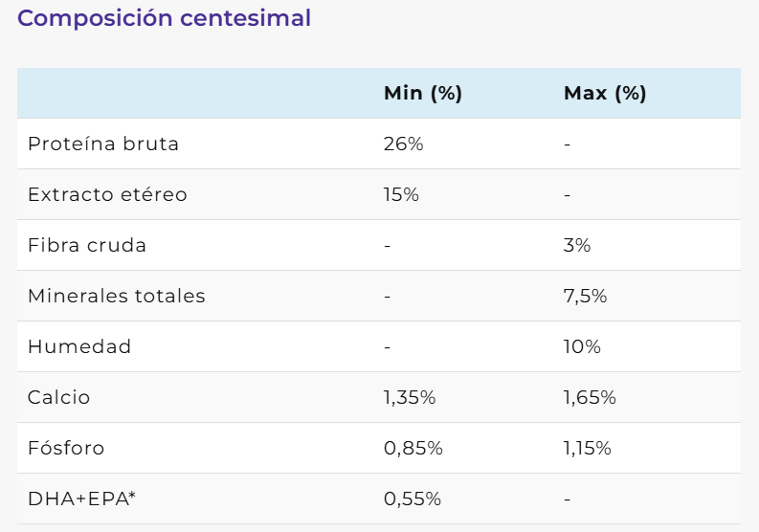Click the 15% minimum value
The image size is (759, 532).
(401, 194)
